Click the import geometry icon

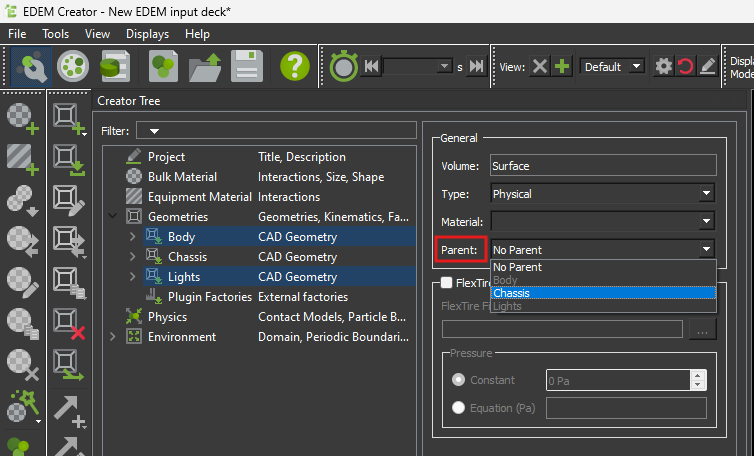coord(69,159)
